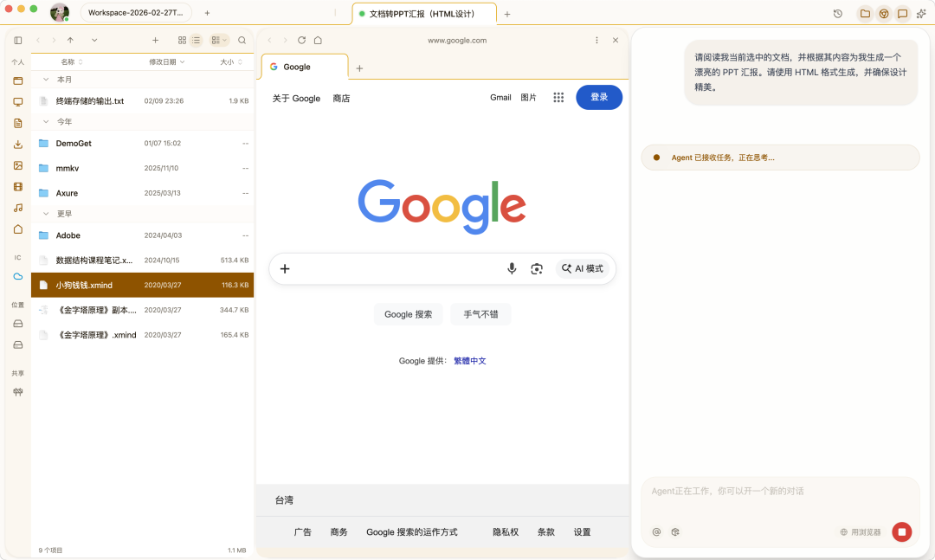
Task: Open Desktop monitor icon in sidebar
Action: point(18,102)
